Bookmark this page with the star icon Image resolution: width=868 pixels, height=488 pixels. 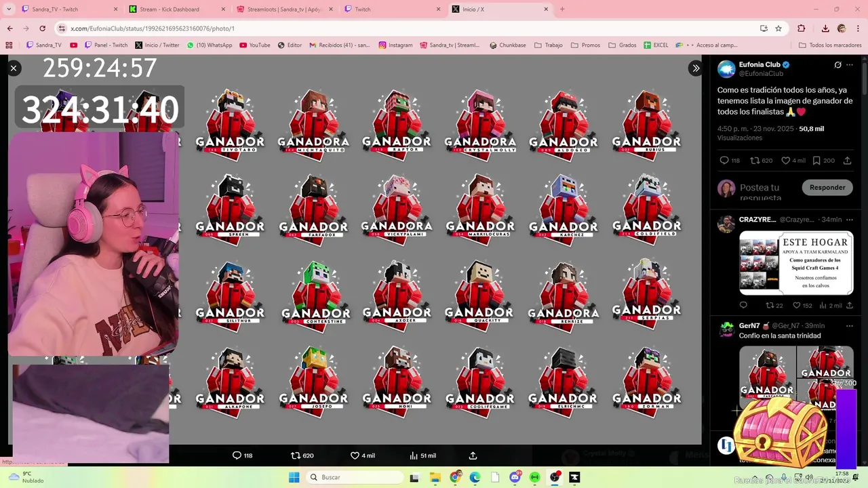point(778,28)
